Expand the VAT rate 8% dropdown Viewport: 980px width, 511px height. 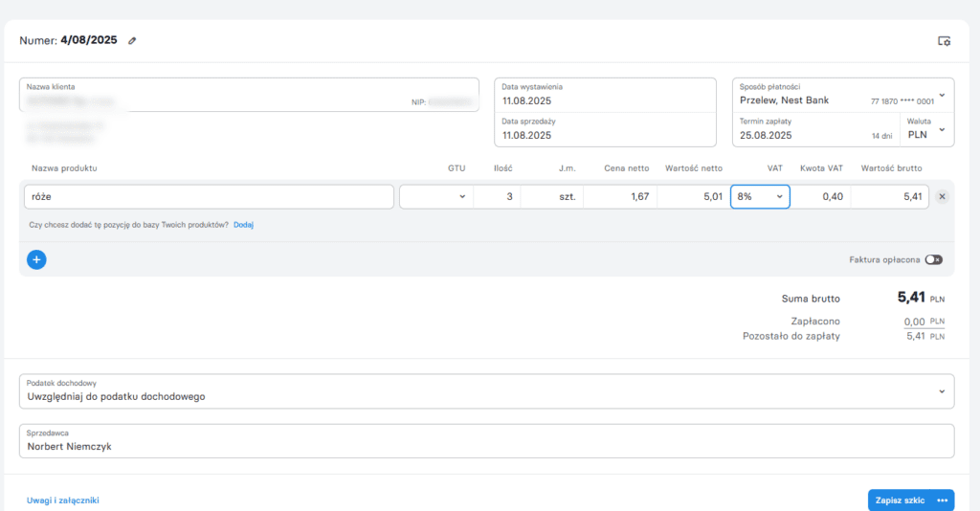pyautogui.click(x=760, y=197)
